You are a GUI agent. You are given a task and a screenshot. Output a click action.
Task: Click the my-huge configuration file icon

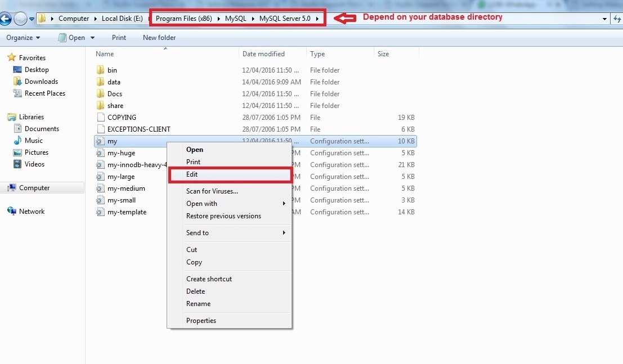100,153
